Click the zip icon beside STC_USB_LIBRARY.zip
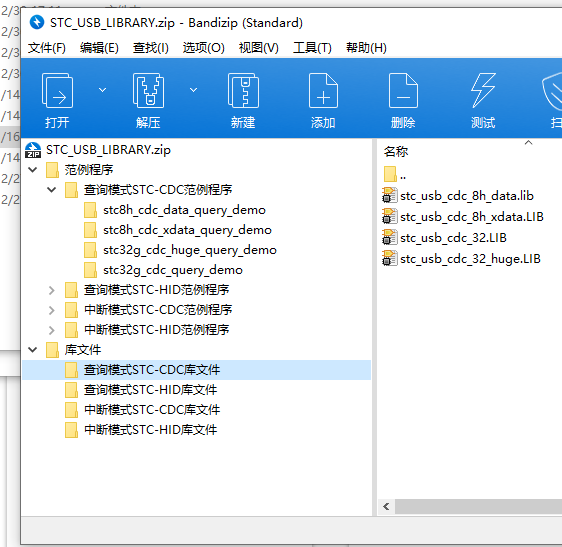Image resolution: width=562 pixels, height=547 pixels. click(x=33, y=150)
